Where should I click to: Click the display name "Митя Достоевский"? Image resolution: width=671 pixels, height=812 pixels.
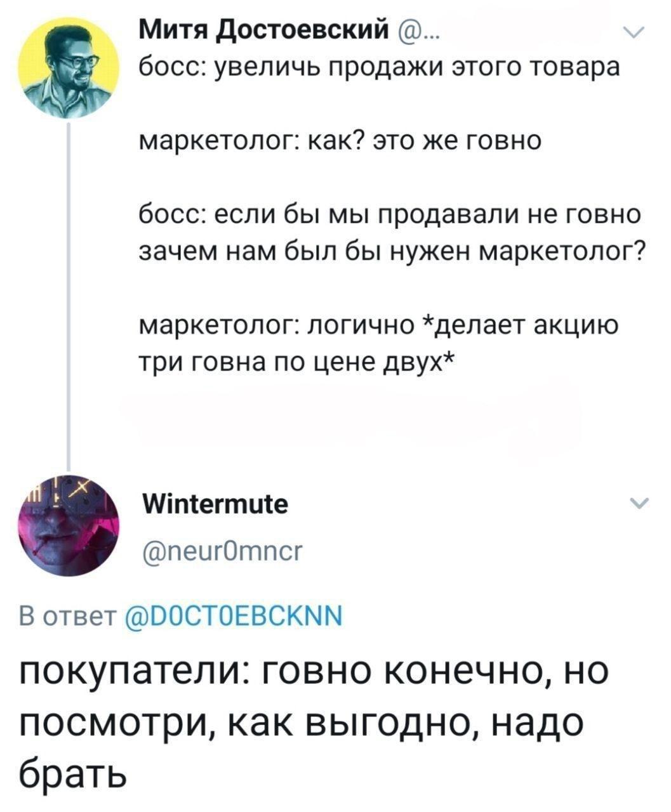coord(263,28)
